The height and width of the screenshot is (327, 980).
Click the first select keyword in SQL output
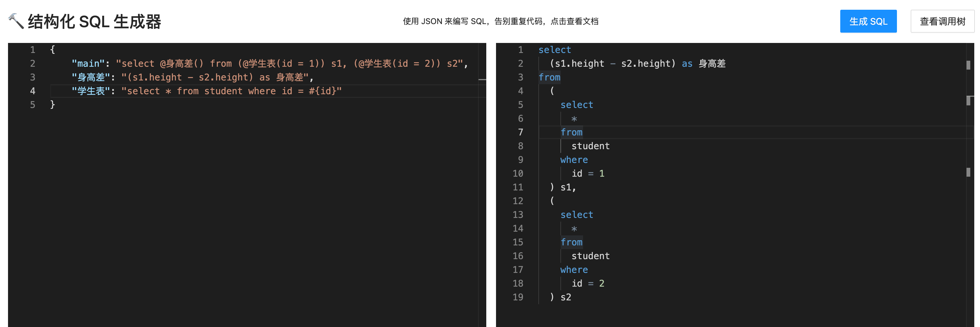(x=554, y=50)
